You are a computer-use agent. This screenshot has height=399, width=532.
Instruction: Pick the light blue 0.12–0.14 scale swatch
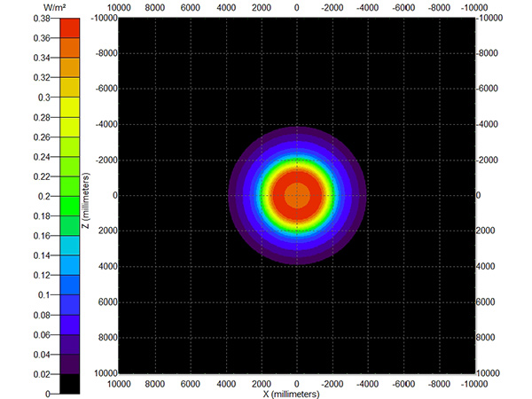[70, 265]
